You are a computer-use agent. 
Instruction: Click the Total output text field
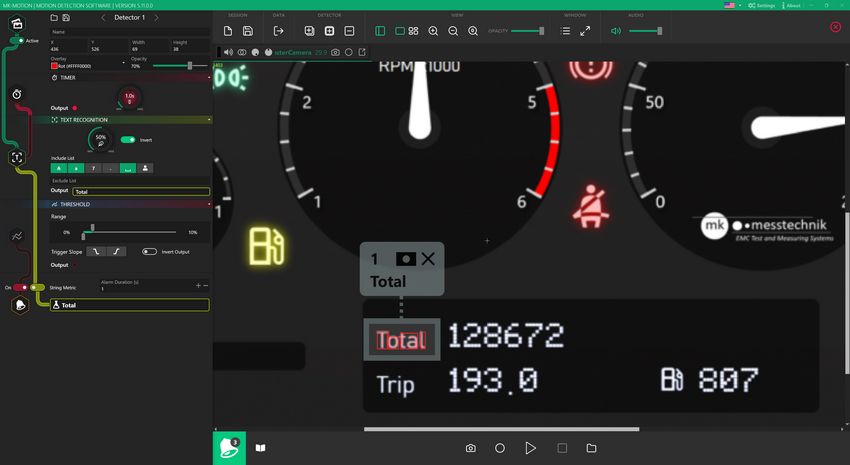[140, 191]
